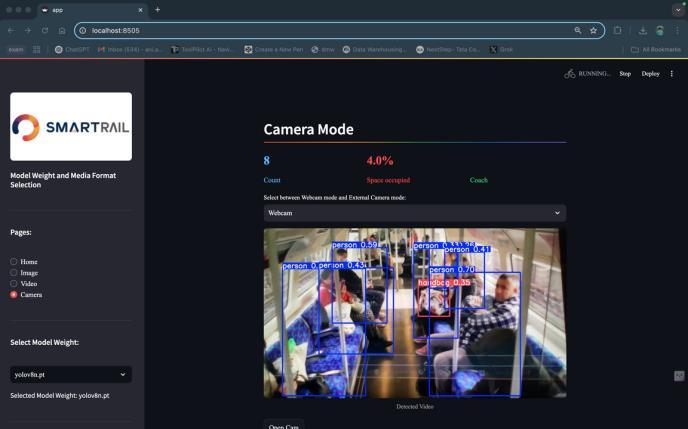Image resolution: width=688 pixels, height=429 pixels.
Task: Select the Home page radio button
Action: (14, 261)
